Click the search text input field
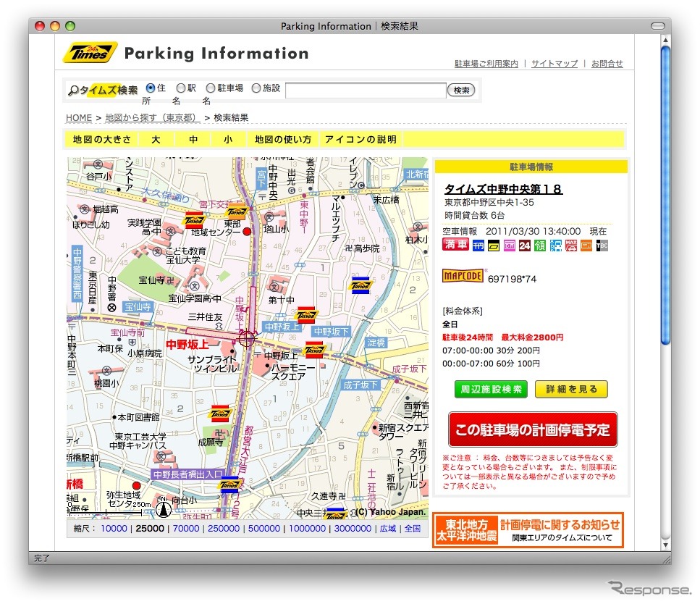The width and height of the screenshot is (700, 604). [x=366, y=91]
